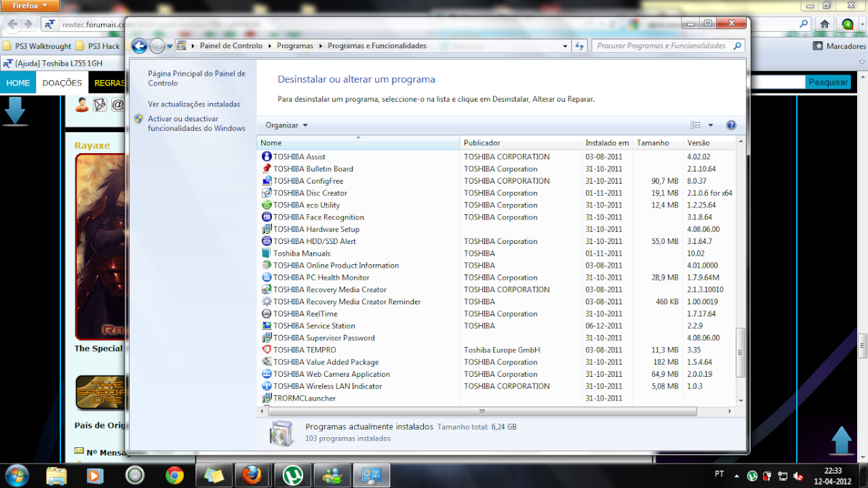Click the TOSHIBA Hardware Setup icon

(267, 229)
